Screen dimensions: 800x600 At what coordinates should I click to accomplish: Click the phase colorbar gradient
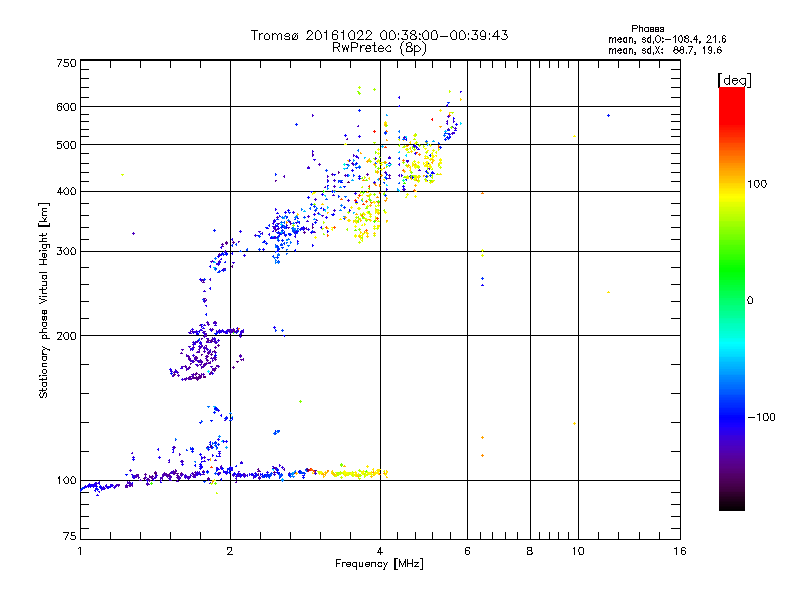coord(732,298)
